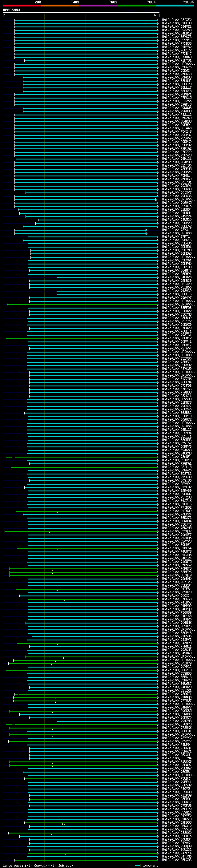Select hit UniRef100_A7XB43
Screen dimensions: 197x868
point(176,57)
